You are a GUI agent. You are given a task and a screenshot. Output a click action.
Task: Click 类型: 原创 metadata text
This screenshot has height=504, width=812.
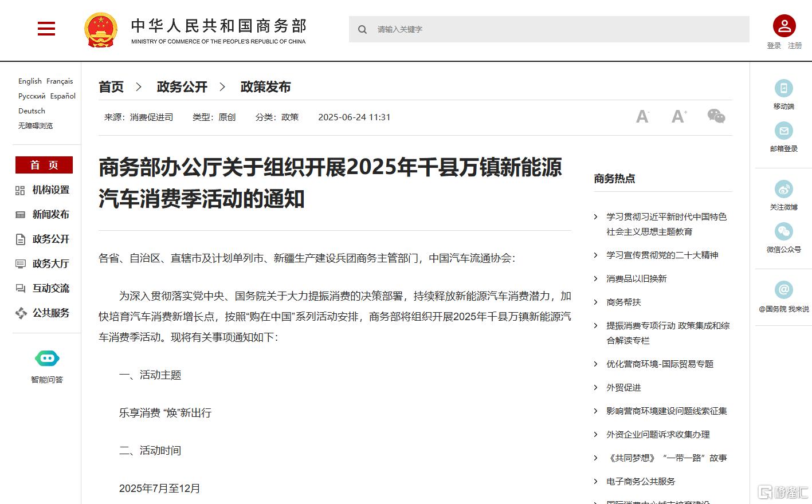[214, 117]
